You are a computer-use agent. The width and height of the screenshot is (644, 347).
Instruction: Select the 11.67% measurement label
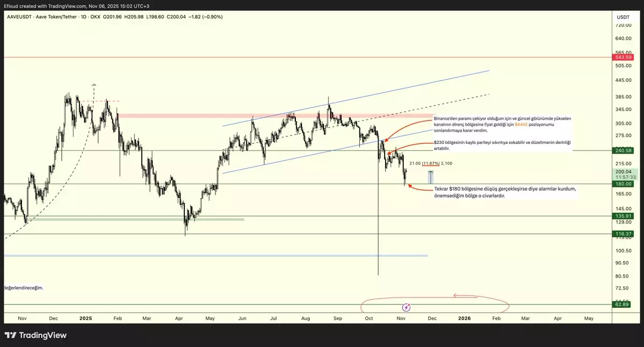(430, 163)
